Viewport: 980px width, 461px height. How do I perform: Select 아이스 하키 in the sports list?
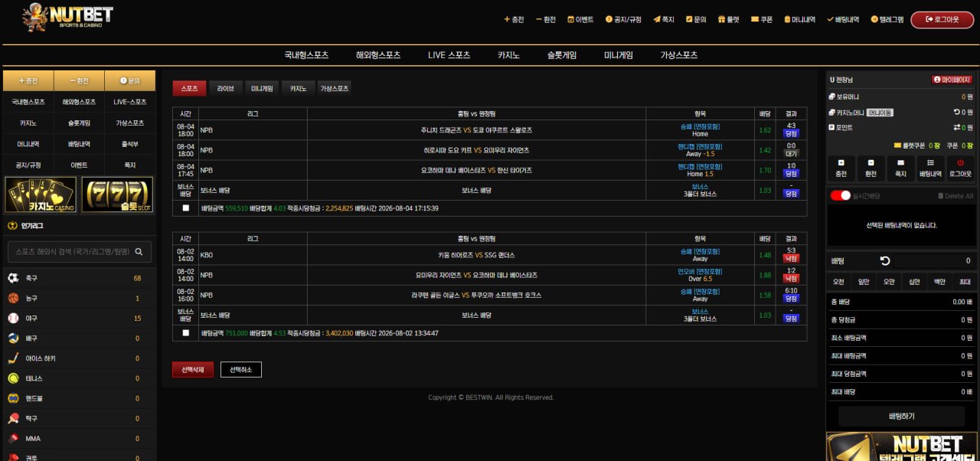pyautogui.click(x=80, y=358)
